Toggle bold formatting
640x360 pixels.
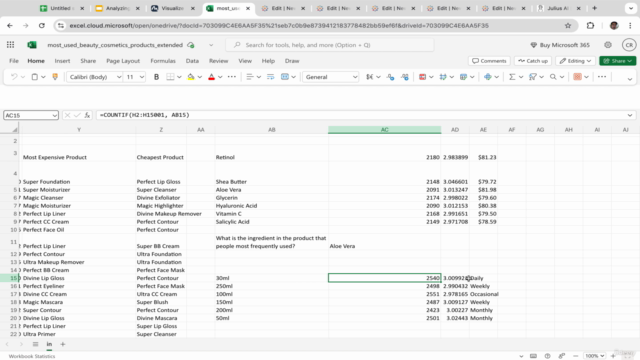[x=156, y=77]
